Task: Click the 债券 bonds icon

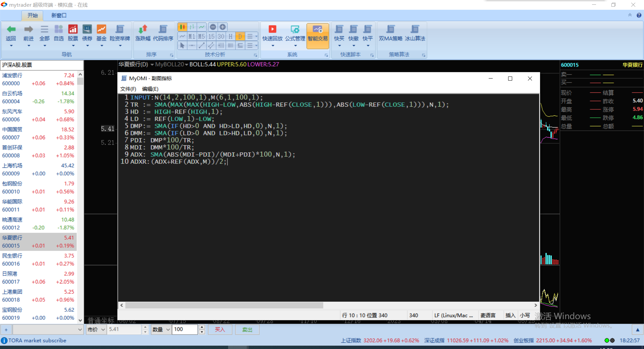Action: (87, 29)
